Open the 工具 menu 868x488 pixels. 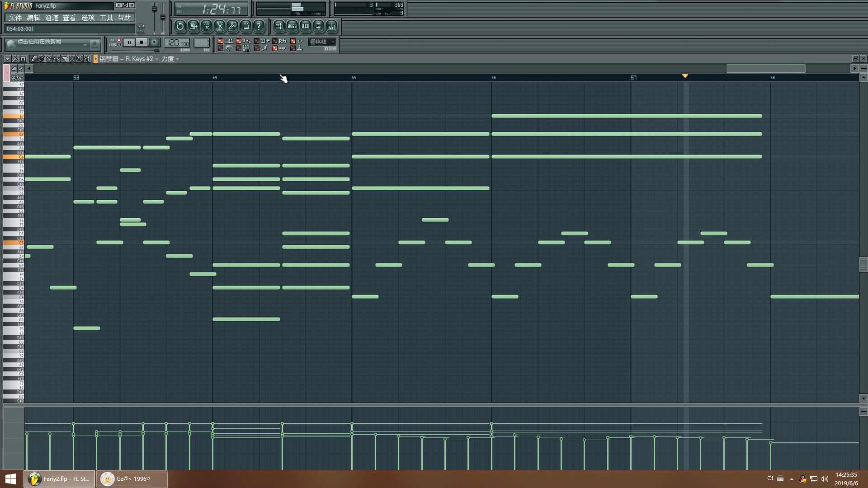pyautogui.click(x=106, y=18)
